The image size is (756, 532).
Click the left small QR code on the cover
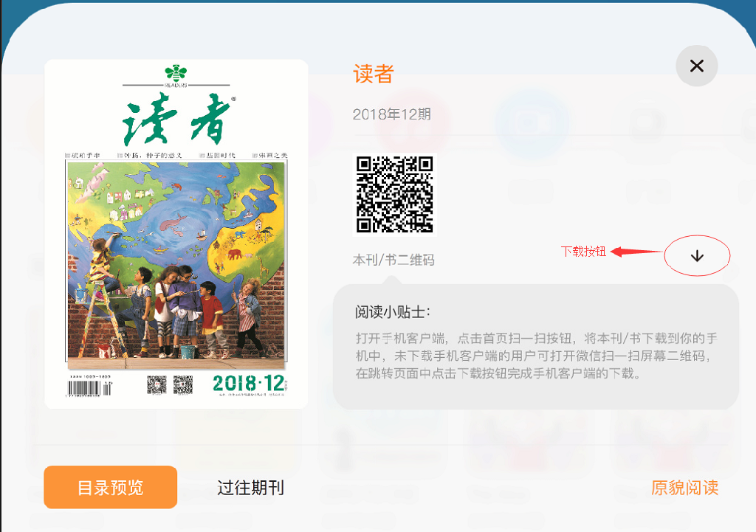(157, 384)
